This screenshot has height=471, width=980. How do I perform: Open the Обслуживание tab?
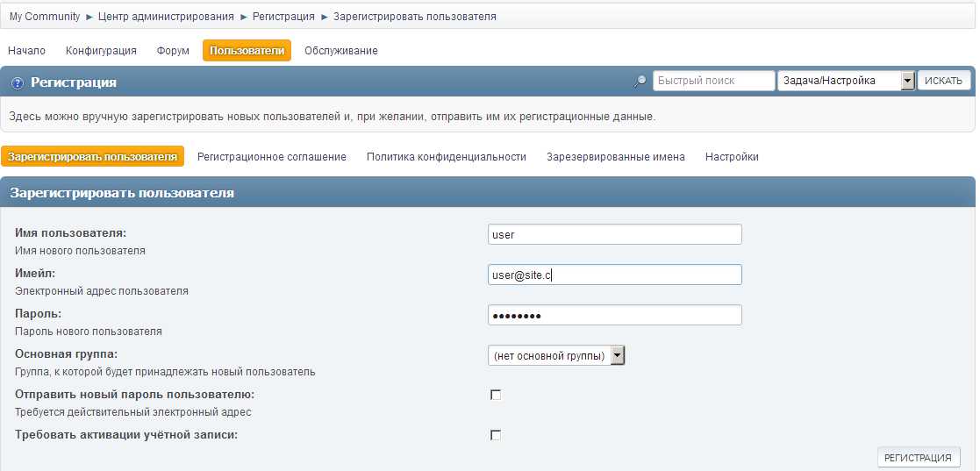pyautogui.click(x=340, y=51)
